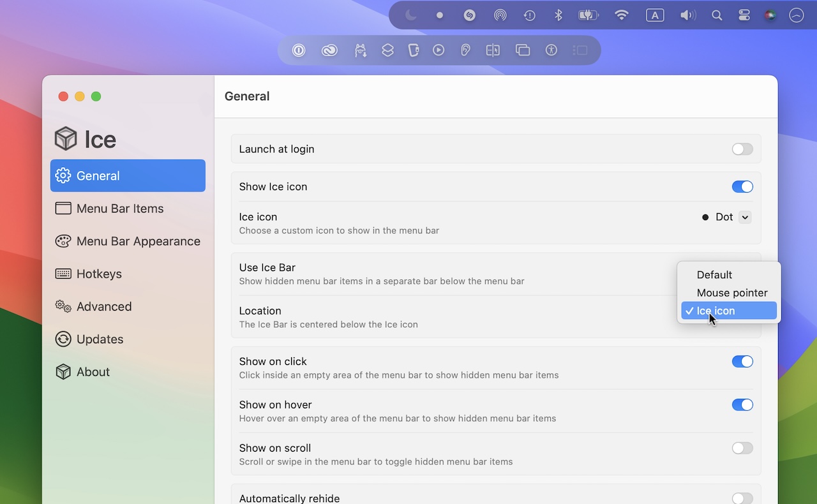Click 'The Ice Bar is centered below the Ice icon'
Screen dimensions: 817x504
coord(329,325)
